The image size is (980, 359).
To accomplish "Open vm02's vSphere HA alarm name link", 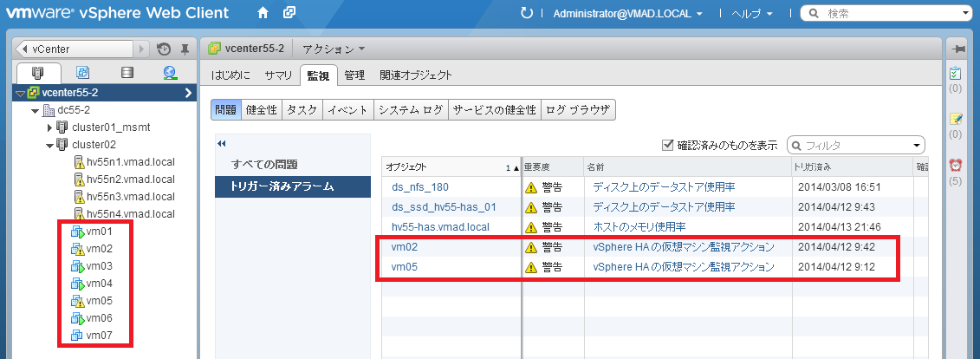I will [x=684, y=247].
